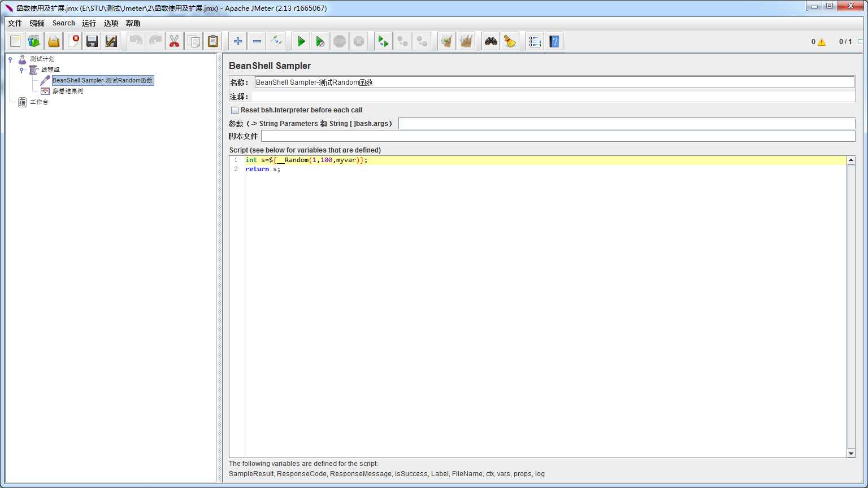Open the 帮助 menu
Screen dimensions: 868x488
click(133, 23)
